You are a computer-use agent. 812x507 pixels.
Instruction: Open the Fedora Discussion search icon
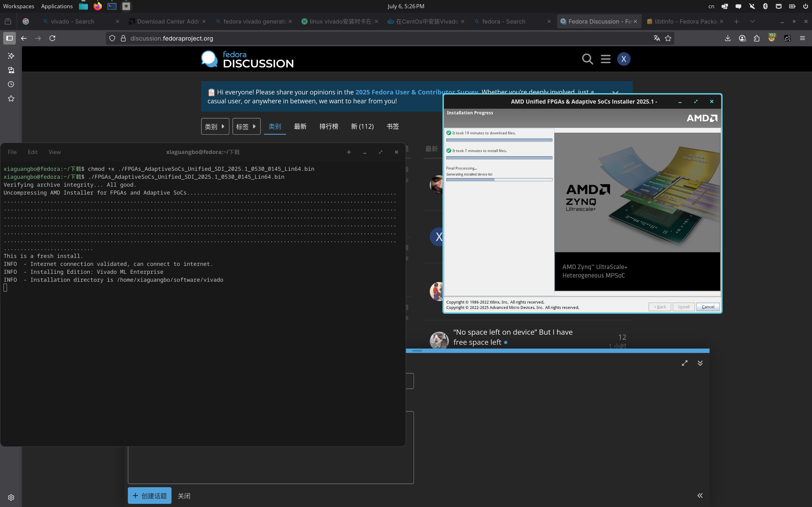587,59
